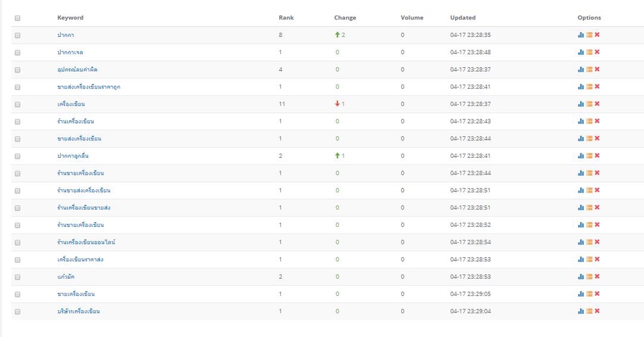The width and height of the screenshot is (644, 337).
Task: Delete ขายเครื่องเขียน updated 23:29:05
Action: [x=597, y=294]
